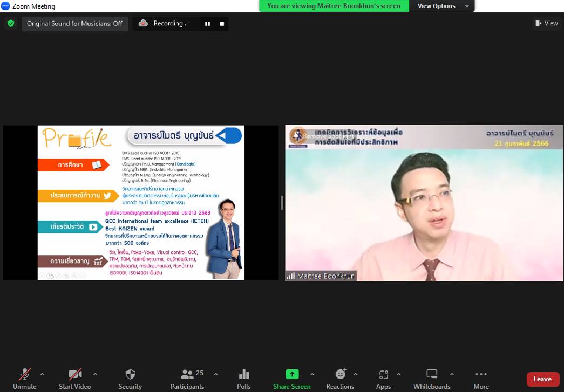Open the View layout menu
This screenshot has height=392, width=564.
point(546,23)
